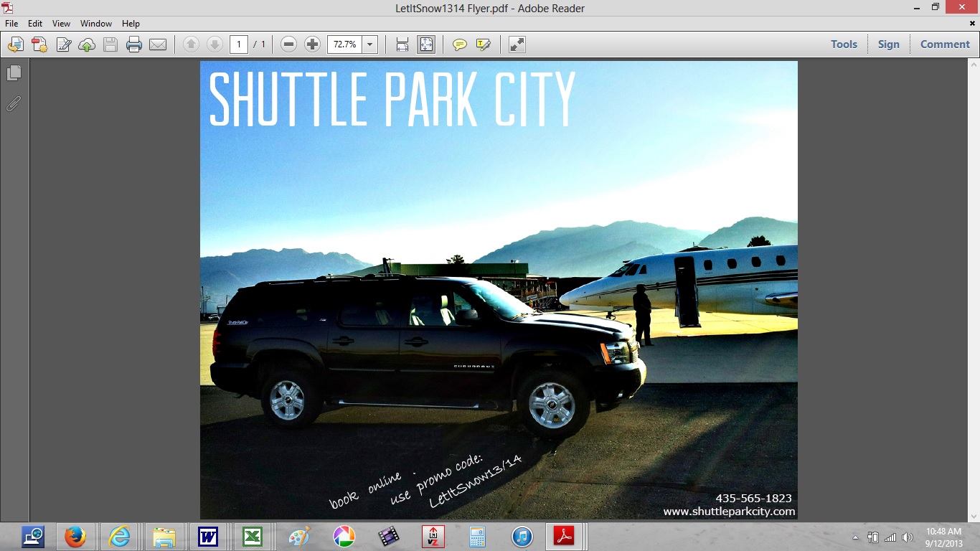Open Picasa from the taskbar
This screenshot has width=980, height=551.
coord(344,537)
